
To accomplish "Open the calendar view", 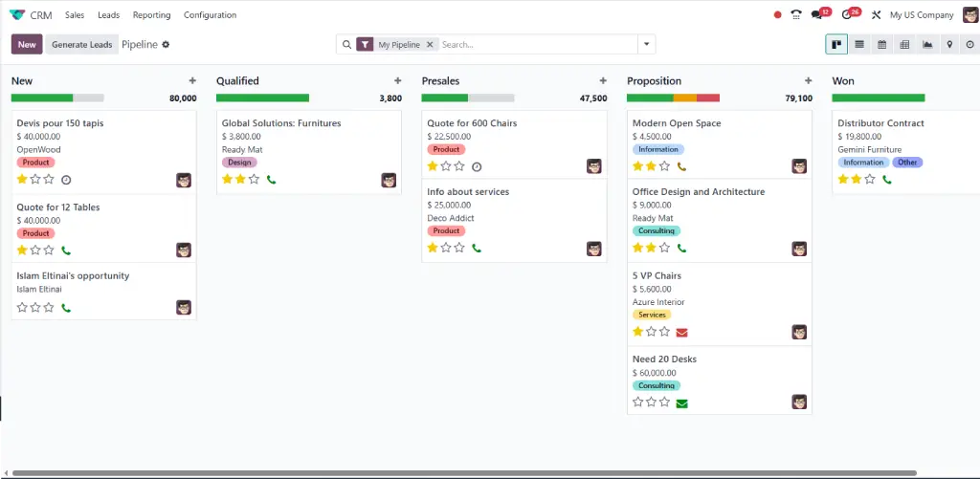I will click(x=881, y=44).
